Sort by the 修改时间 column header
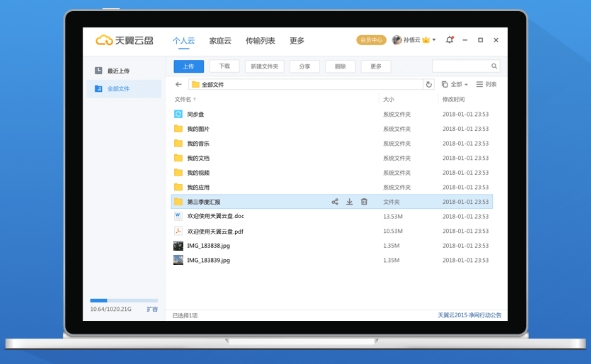This screenshot has height=364, width=591. [453, 99]
